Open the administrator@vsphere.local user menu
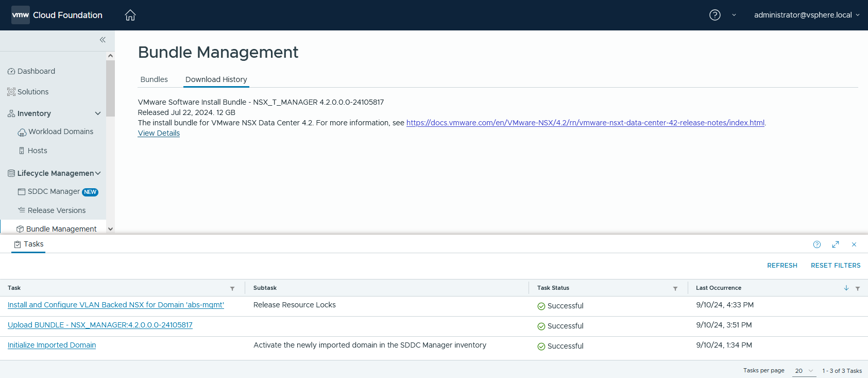This screenshot has height=378, width=868. (807, 15)
